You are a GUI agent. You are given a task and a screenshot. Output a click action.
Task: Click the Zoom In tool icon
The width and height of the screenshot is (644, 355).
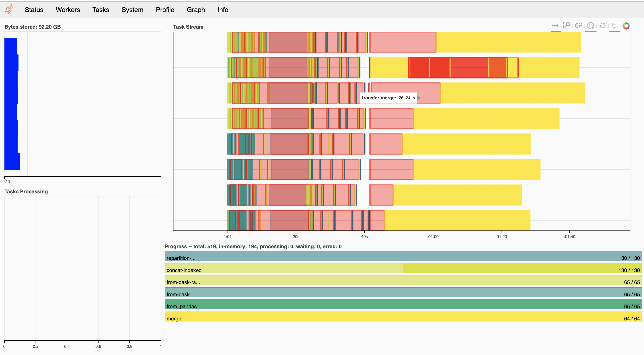pyautogui.click(x=591, y=26)
